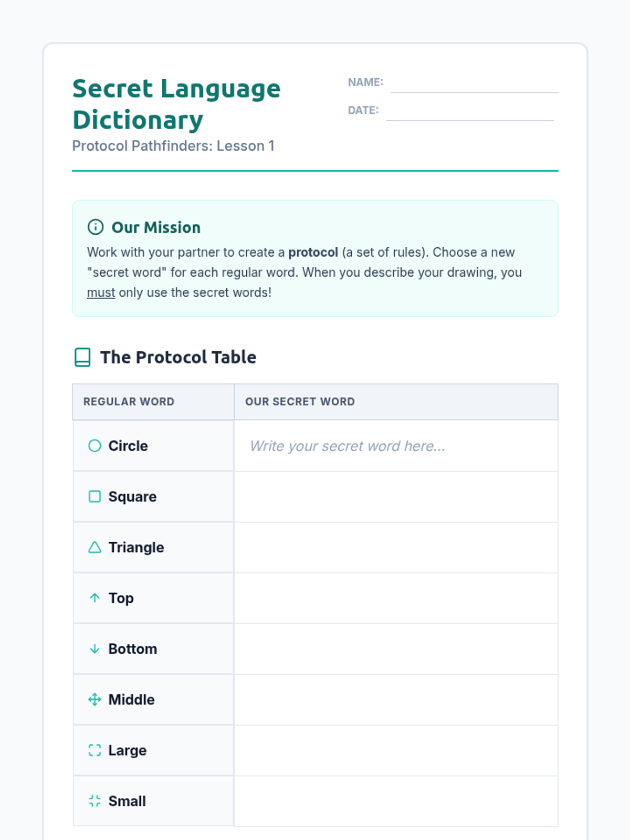Click the underlined word "must"
This screenshot has width=630, height=840.
point(101,292)
